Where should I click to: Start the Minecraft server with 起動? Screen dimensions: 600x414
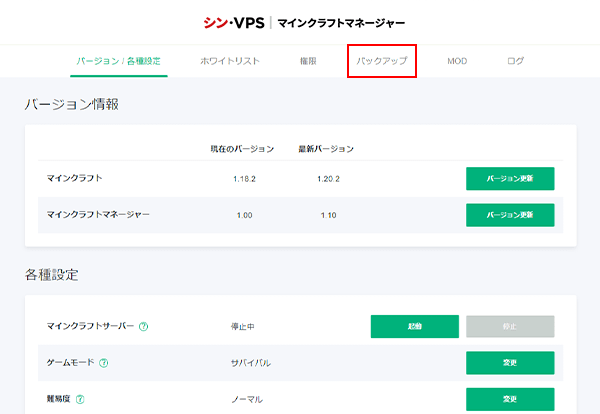point(415,326)
